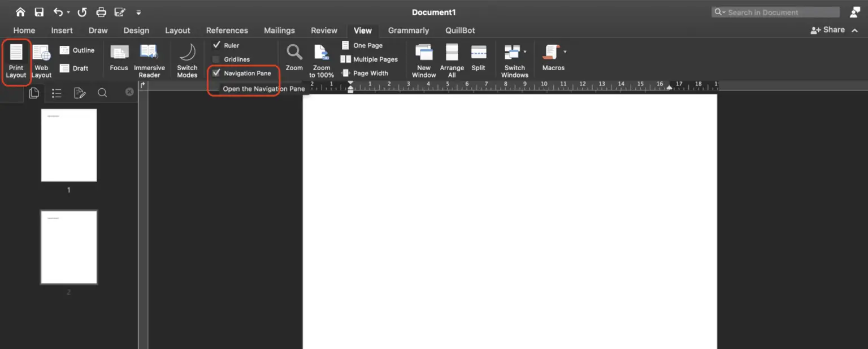
Task: Open the QuillBot ribbon tab
Action: pos(460,31)
